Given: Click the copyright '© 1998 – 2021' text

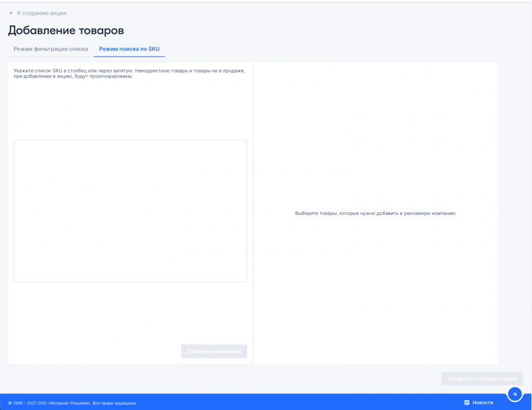Looking at the screenshot, I should pos(23,403).
